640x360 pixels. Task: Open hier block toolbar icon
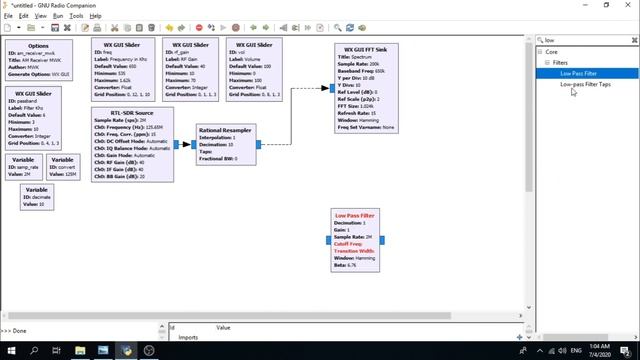click(x=362, y=28)
